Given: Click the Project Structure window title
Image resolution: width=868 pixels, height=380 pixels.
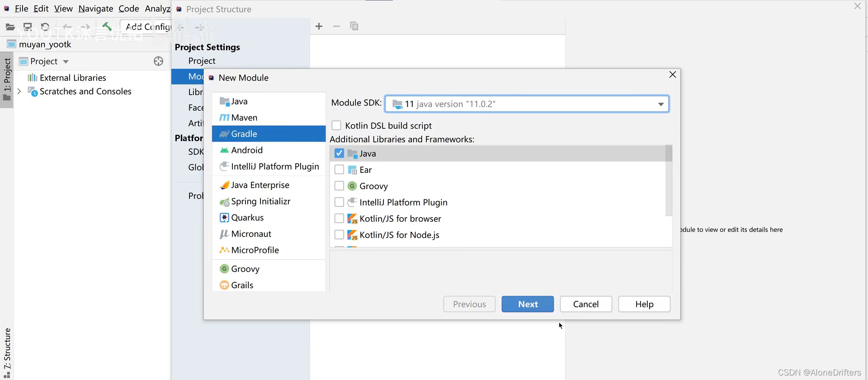Looking at the screenshot, I should (x=219, y=9).
